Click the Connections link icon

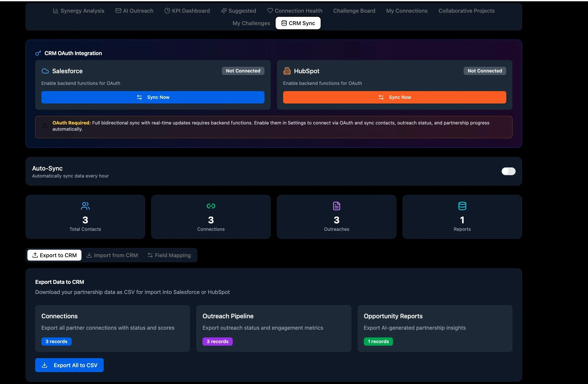pos(211,206)
